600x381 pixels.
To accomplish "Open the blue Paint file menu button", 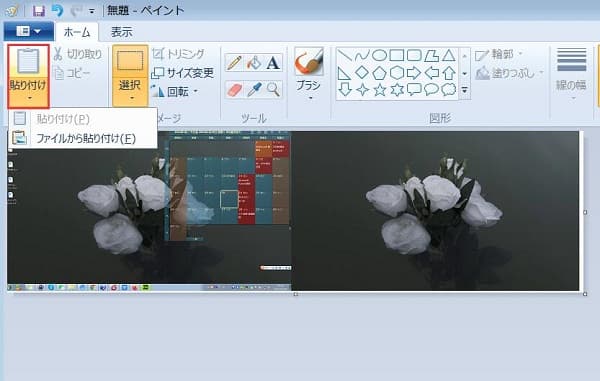I will [x=29, y=31].
